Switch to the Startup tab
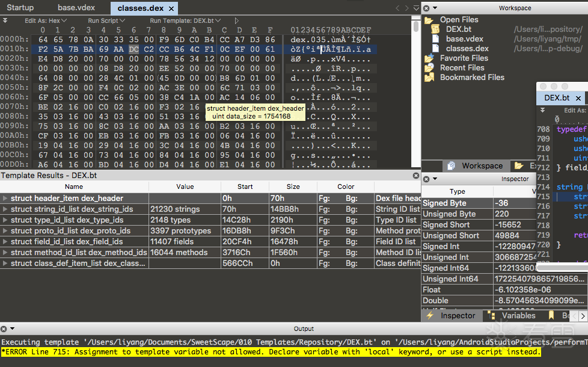The width and height of the screenshot is (588, 367). pyautogui.click(x=20, y=8)
